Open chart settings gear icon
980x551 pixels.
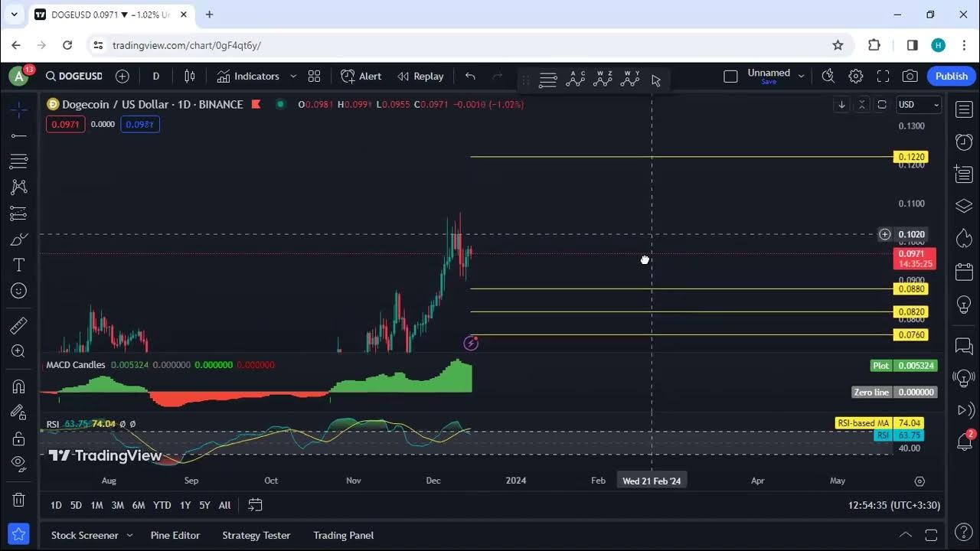click(856, 77)
